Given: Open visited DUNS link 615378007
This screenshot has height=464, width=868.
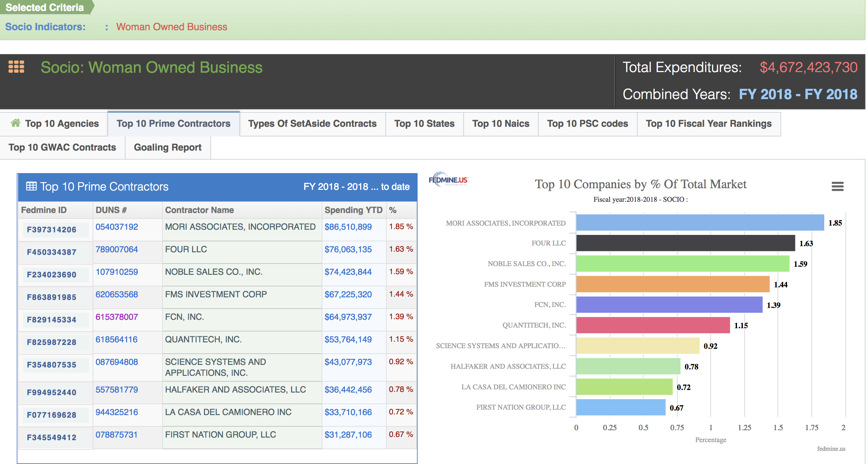Looking at the screenshot, I should [x=116, y=317].
